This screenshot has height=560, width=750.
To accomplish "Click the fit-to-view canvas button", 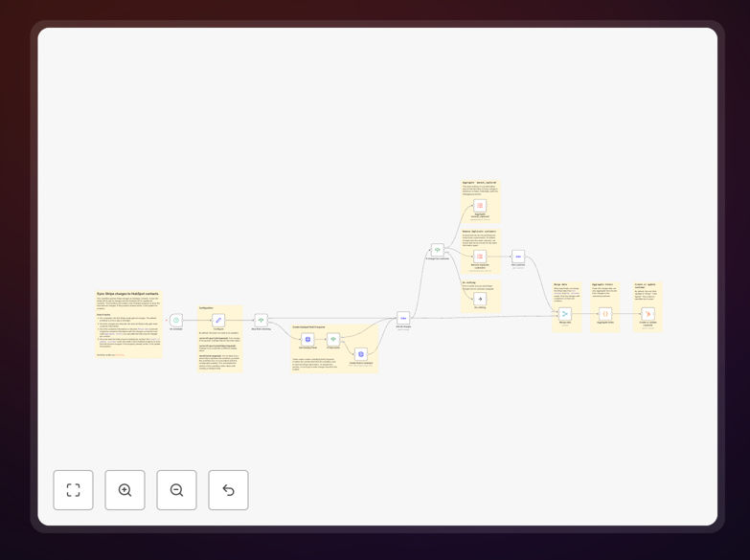I will [73, 490].
